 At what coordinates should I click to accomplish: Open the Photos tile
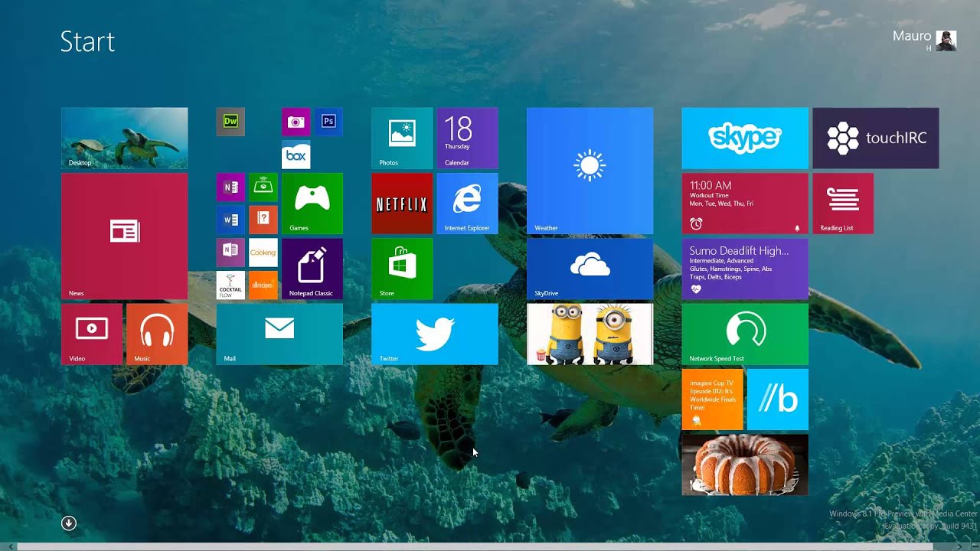[402, 138]
